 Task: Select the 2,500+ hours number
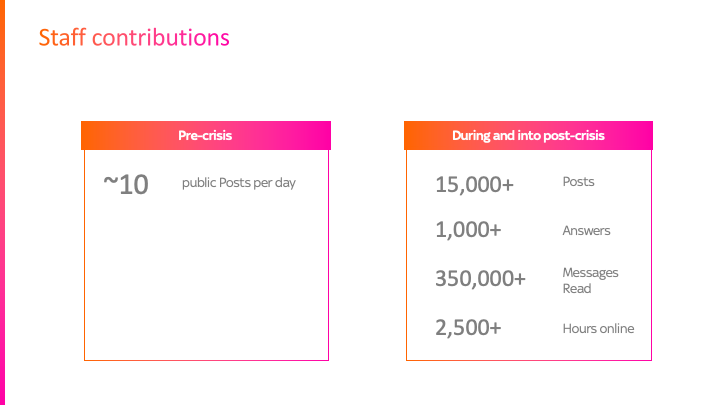(x=468, y=328)
